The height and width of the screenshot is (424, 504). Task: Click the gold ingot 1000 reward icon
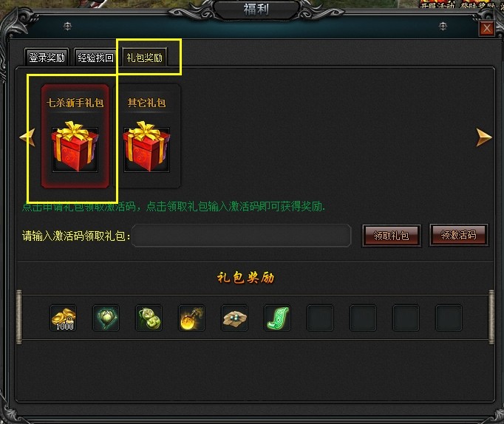64,318
